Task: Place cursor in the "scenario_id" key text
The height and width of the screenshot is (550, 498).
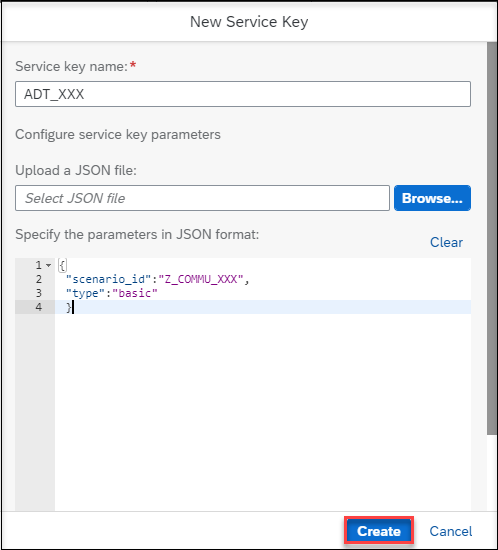Action: click(x=108, y=279)
